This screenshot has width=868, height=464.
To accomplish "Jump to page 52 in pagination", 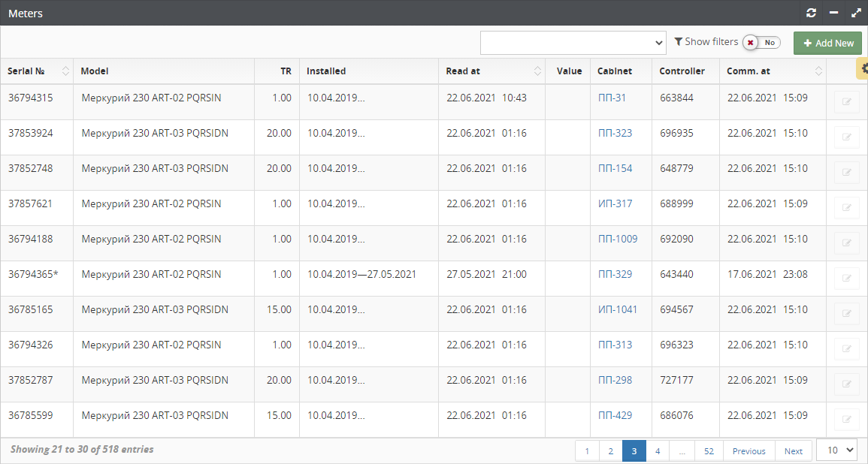I will [x=709, y=450].
